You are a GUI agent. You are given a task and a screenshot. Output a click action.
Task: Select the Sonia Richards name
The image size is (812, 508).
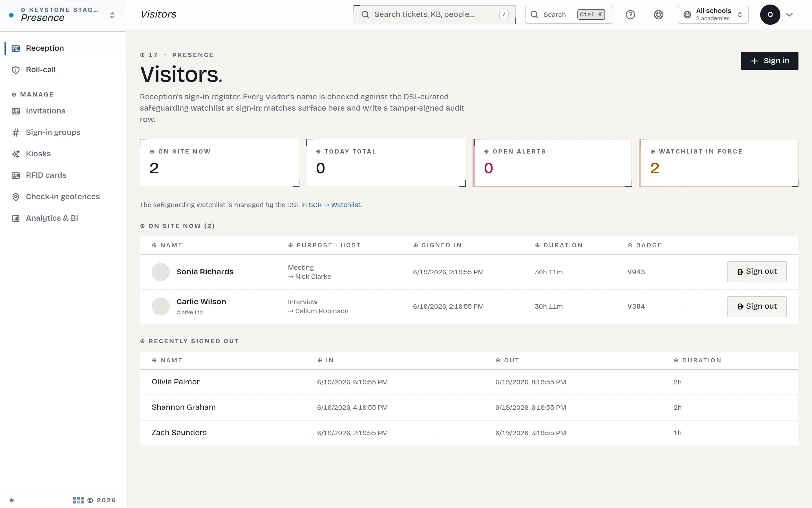[205, 271]
